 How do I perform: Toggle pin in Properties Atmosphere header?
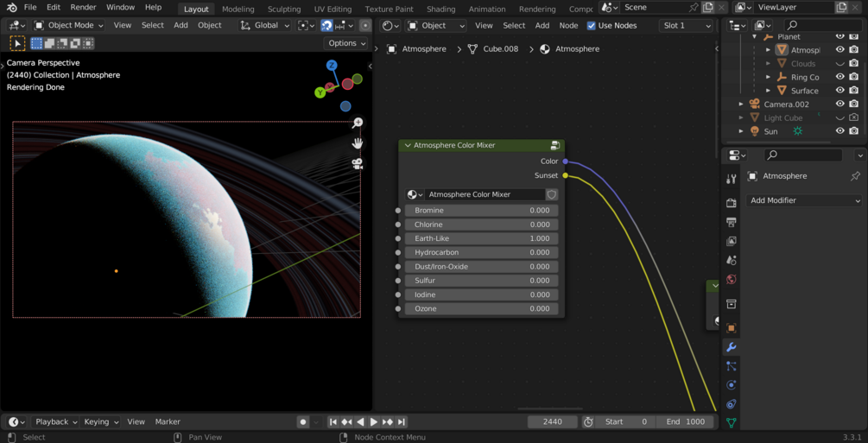[x=855, y=176]
